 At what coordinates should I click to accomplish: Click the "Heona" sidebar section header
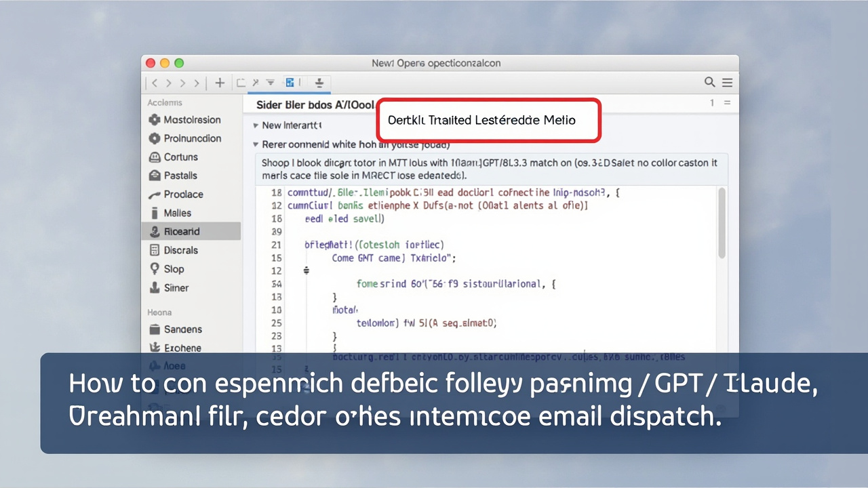click(159, 312)
